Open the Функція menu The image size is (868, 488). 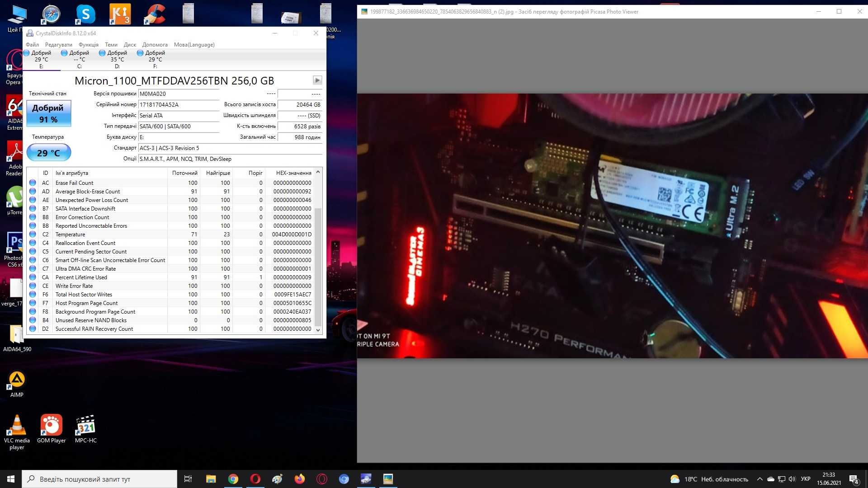pos(89,45)
